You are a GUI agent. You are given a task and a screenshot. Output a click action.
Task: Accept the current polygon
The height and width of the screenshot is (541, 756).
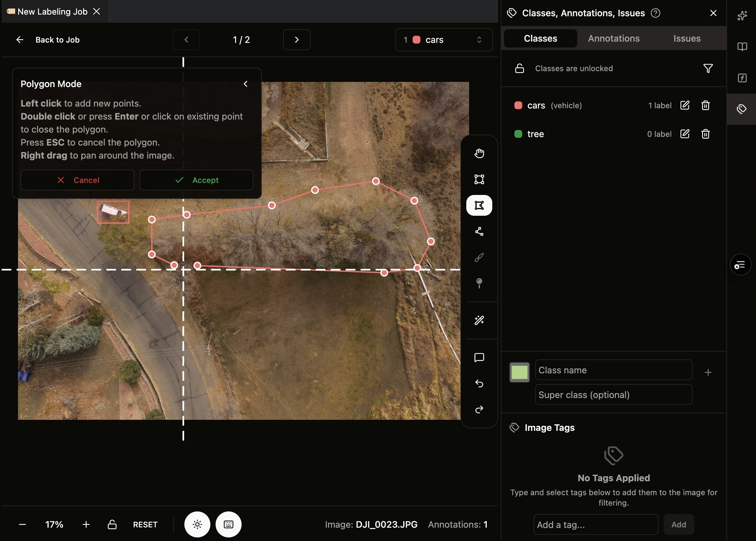click(196, 180)
